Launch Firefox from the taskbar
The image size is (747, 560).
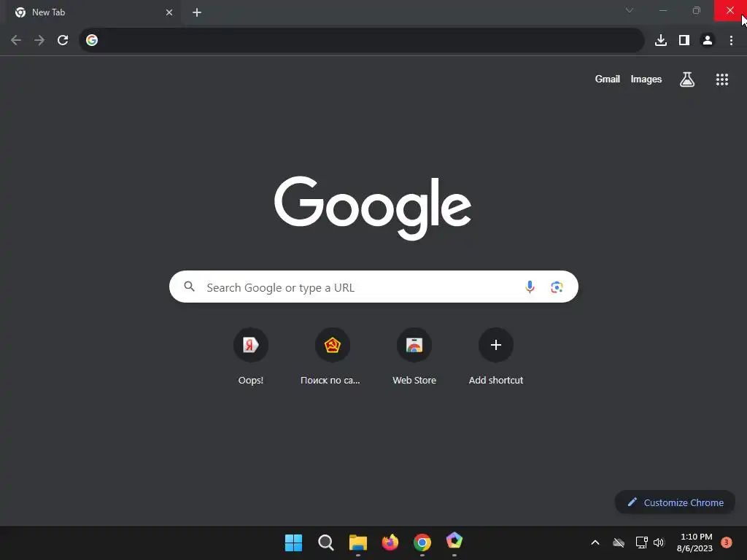pyautogui.click(x=390, y=542)
